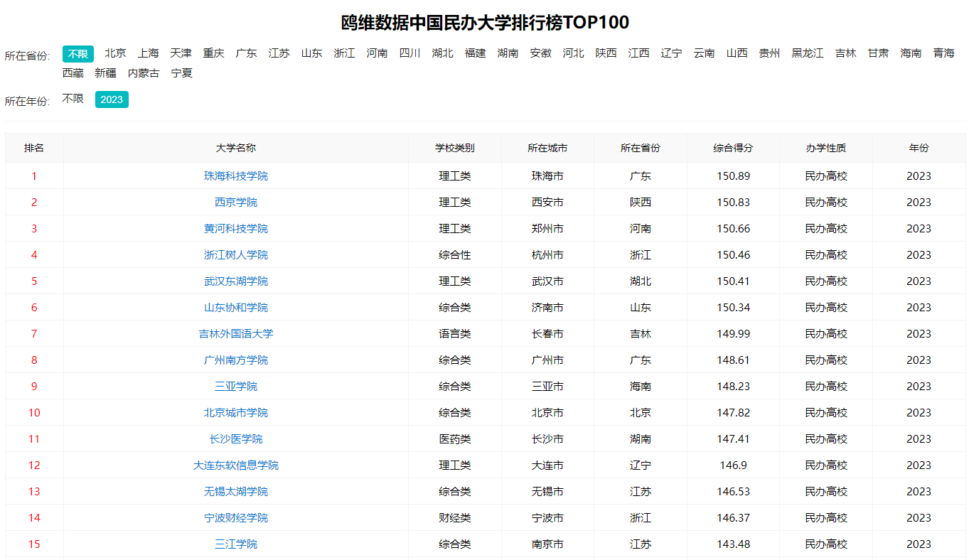Filter by 浙江 province
The image size is (969, 560).
tap(344, 53)
